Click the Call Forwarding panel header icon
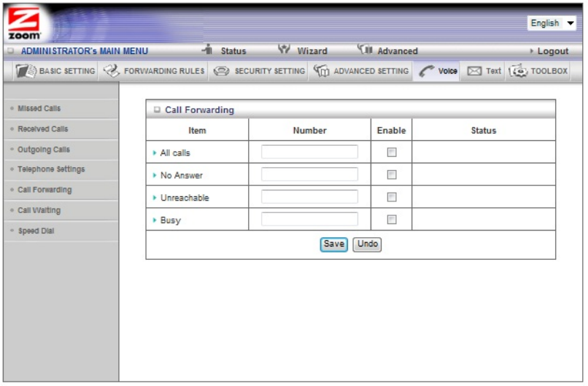The image size is (588, 386). (157, 109)
